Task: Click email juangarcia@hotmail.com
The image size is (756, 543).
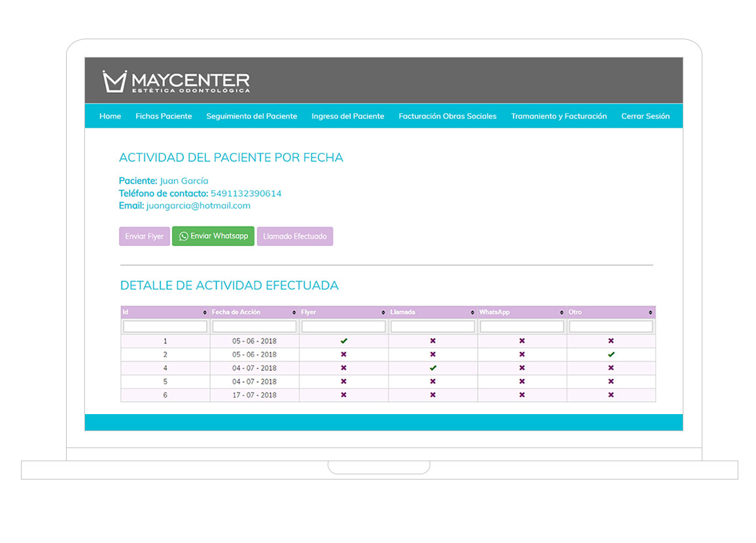Action: point(198,205)
